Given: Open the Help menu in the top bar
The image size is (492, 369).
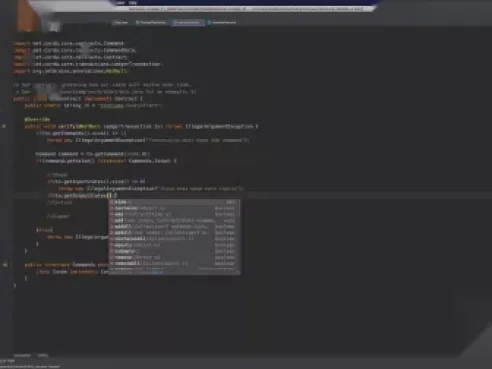Looking at the screenshot, I should click(133, 3).
